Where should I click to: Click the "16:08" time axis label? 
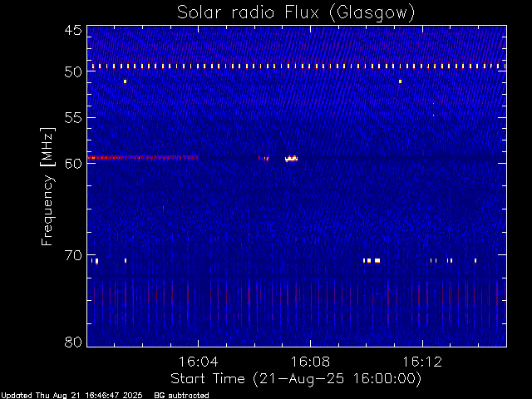click(310, 362)
